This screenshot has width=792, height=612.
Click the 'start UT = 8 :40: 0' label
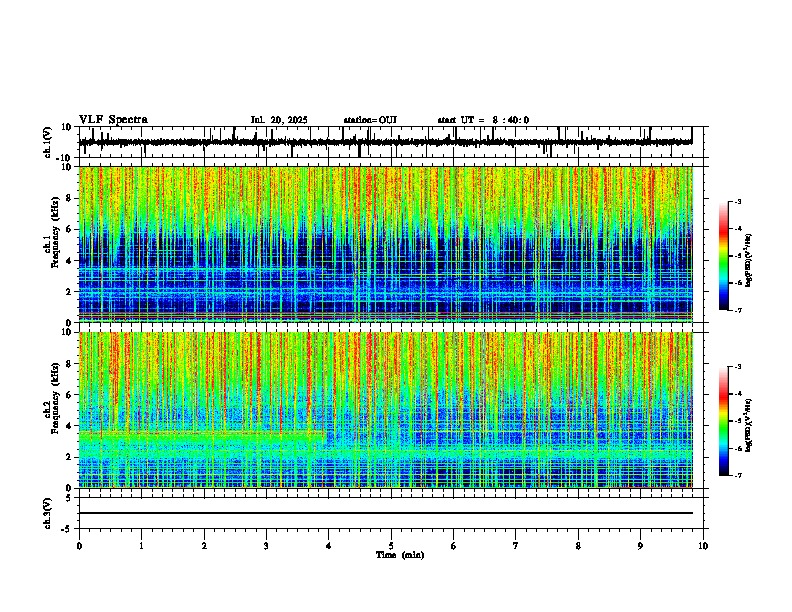tap(483, 120)
